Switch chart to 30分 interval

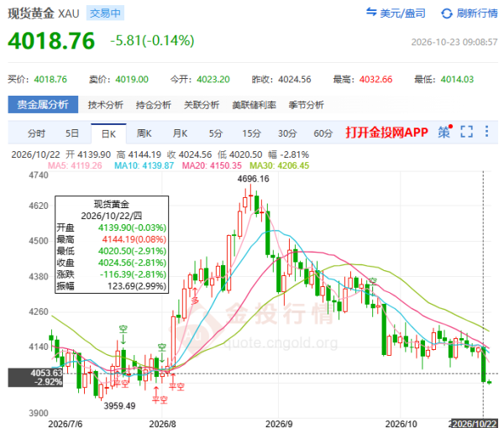287,133
